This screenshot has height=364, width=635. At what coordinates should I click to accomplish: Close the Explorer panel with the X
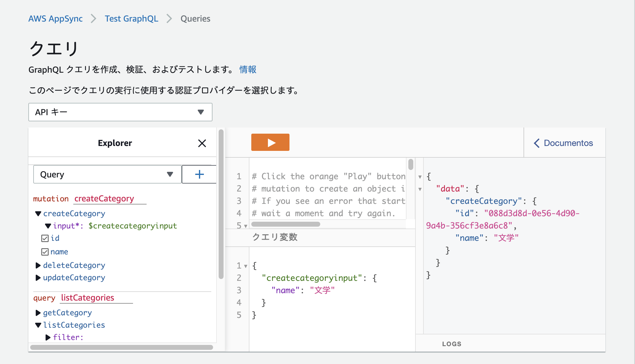[x=202, y=143]
